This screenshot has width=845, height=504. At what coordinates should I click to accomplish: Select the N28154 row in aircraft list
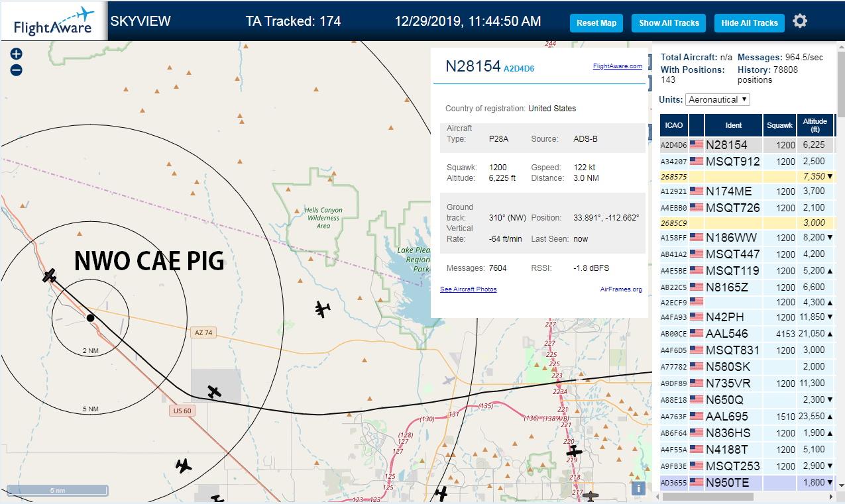click(x=747, y=144)
